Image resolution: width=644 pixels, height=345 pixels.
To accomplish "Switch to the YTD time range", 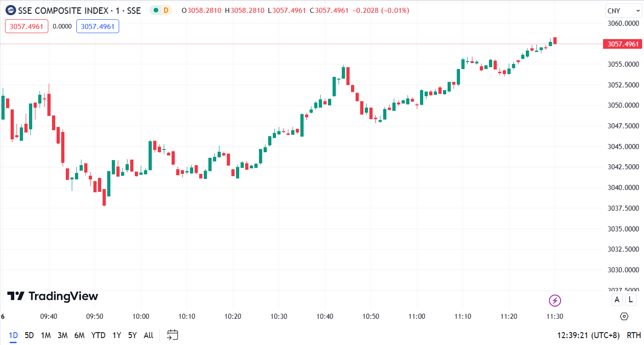I will (x=98, y=335).
